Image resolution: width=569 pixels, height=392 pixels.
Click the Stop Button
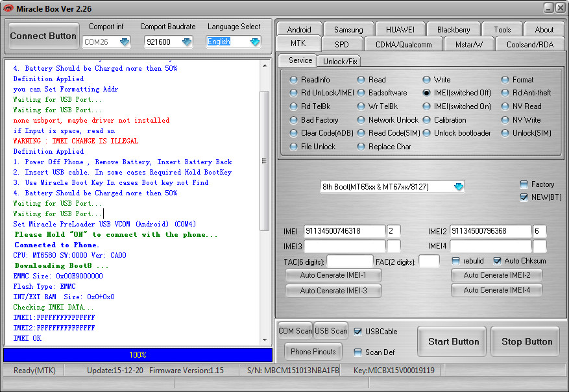click(527, 341)
